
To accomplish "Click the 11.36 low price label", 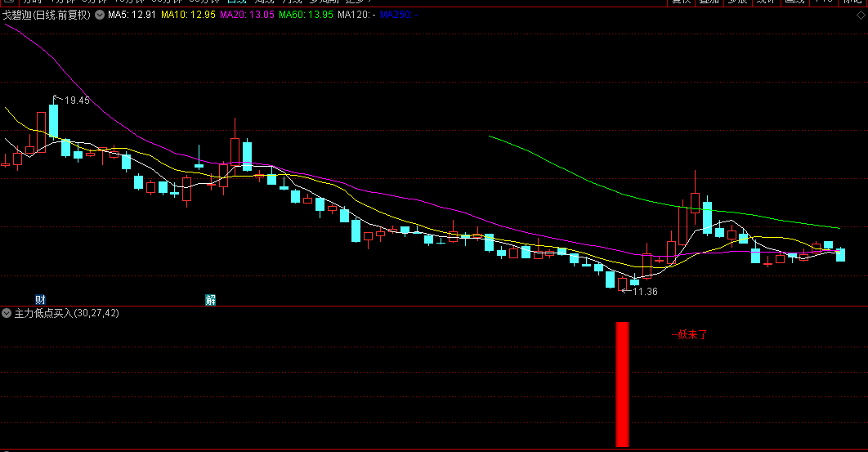I will [x=645, y=291].
